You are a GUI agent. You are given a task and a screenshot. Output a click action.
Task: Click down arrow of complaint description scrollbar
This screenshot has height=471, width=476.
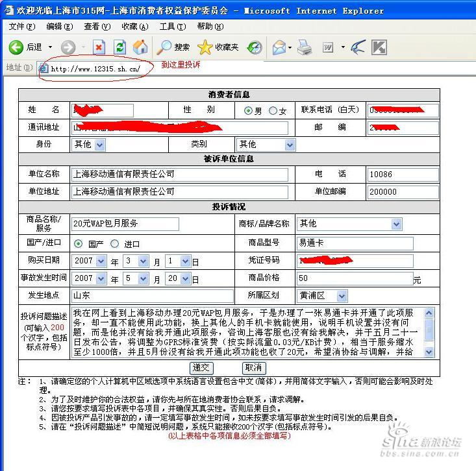click(429, 352)
